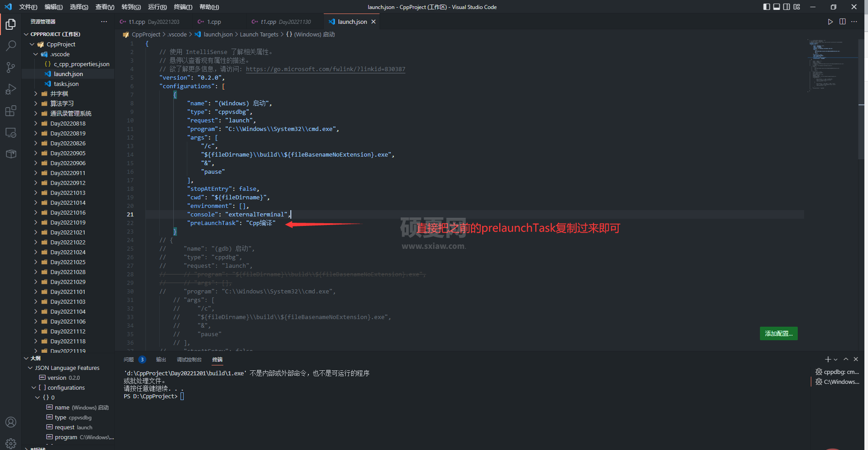Click into the terminal prompt area
This screenshot has height=450, width=868.
182,396
